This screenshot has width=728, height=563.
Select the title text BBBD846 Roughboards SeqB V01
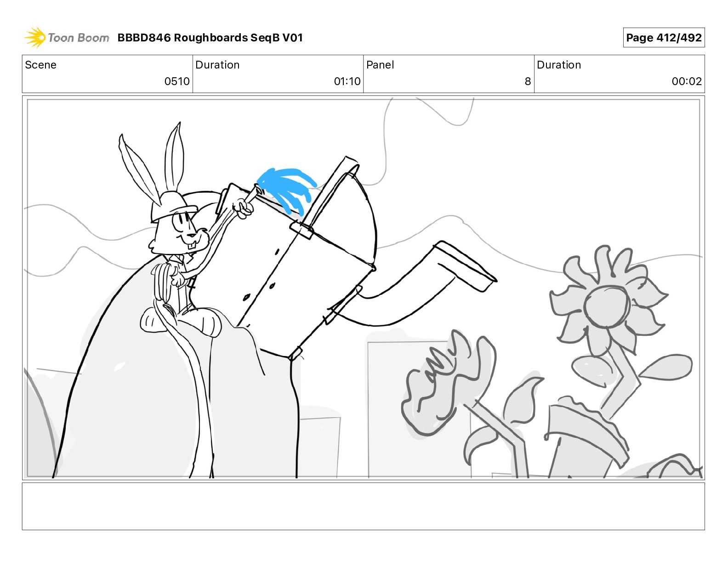[210, 38]
